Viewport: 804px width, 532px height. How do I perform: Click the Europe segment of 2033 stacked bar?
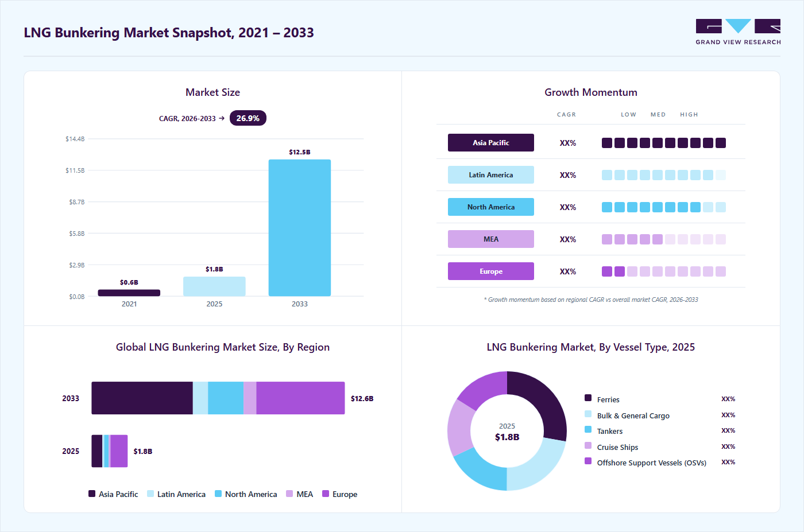300,398
